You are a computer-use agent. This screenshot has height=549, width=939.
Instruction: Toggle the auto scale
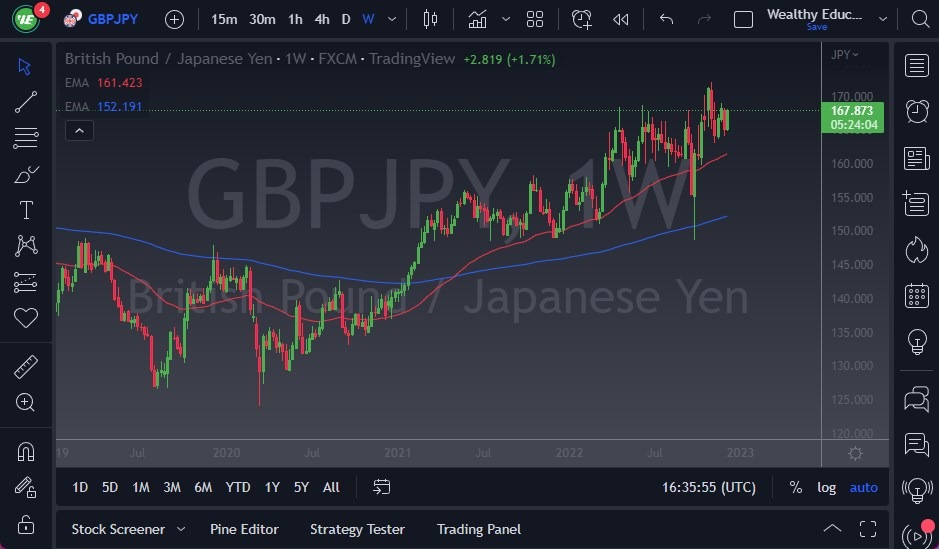click(x=864, y=487)
